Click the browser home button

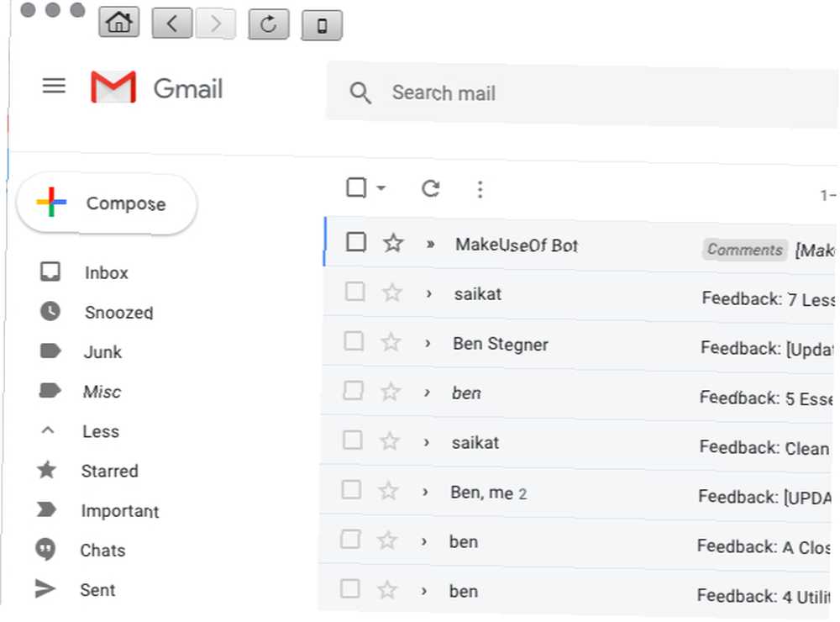tap(119, 23)
